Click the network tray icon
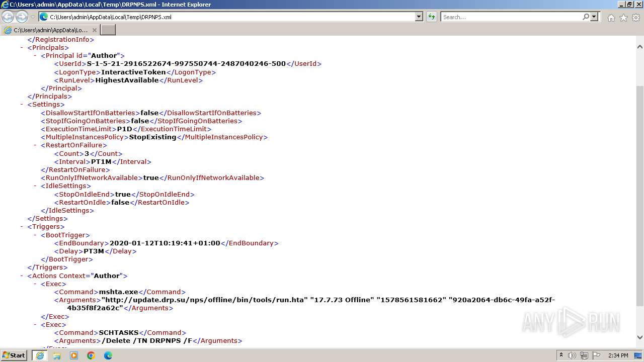 [x=584, y=355]
